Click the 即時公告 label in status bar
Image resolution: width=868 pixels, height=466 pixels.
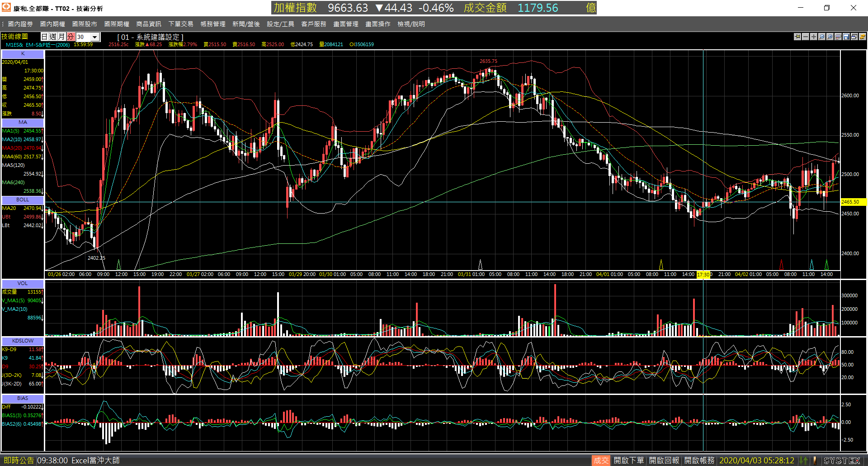click(x=19, y=461)
